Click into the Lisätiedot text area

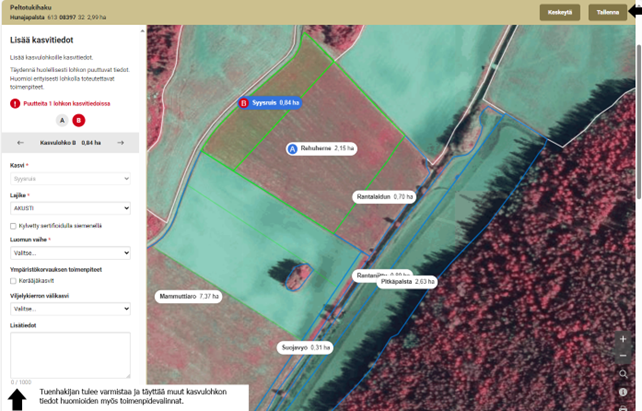pyautogui.click(x=70, y=354)
